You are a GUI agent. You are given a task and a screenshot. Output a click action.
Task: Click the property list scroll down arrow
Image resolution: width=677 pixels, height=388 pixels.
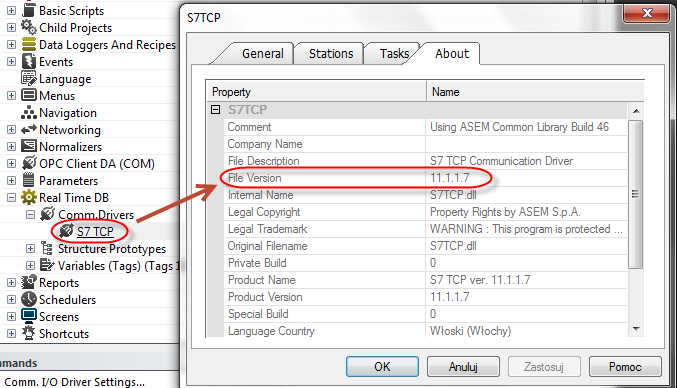[x=636, y=329]
